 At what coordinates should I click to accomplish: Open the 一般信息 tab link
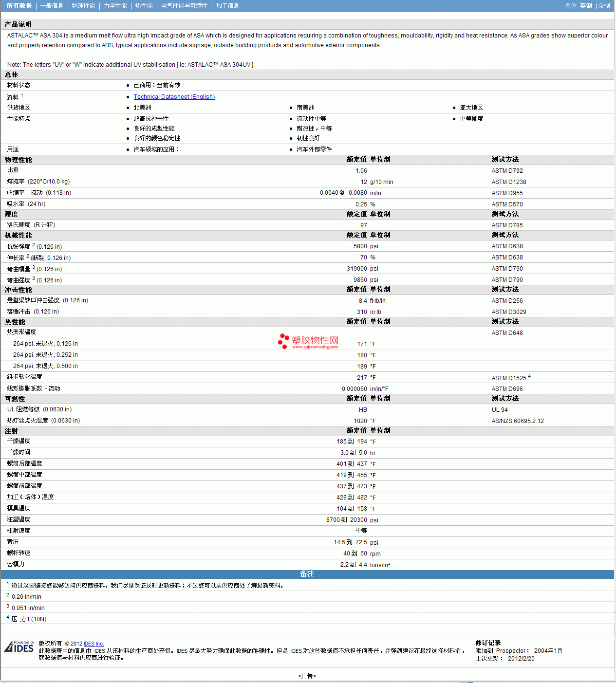pyautogui.click(x=52, y=6)
